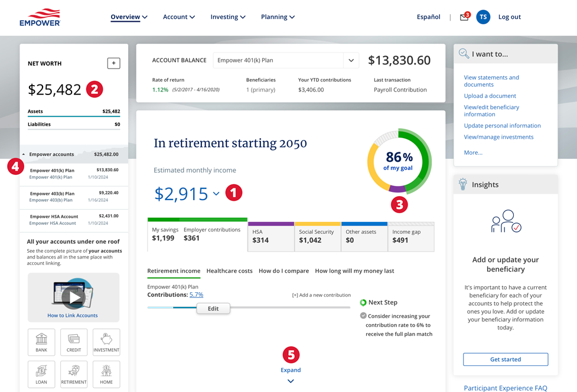Collapse the Empower accounts section

[x=24, y=155]
